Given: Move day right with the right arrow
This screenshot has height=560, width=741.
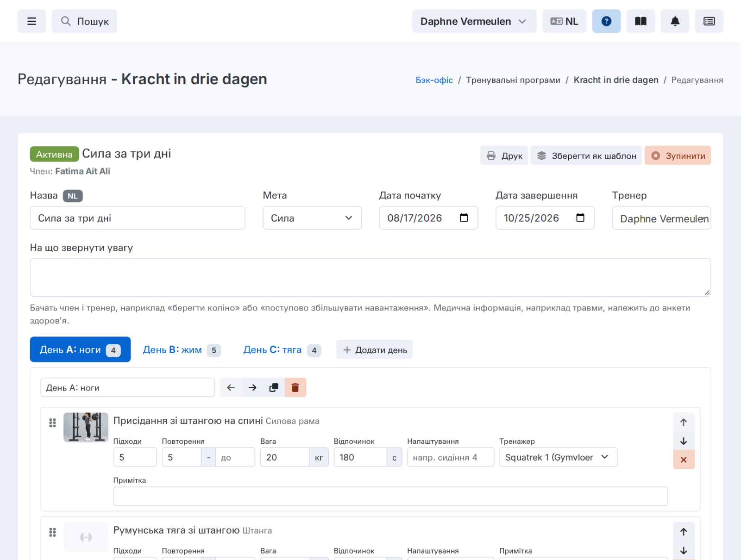Looking at the screenshot, I should (x=252, y=387).
